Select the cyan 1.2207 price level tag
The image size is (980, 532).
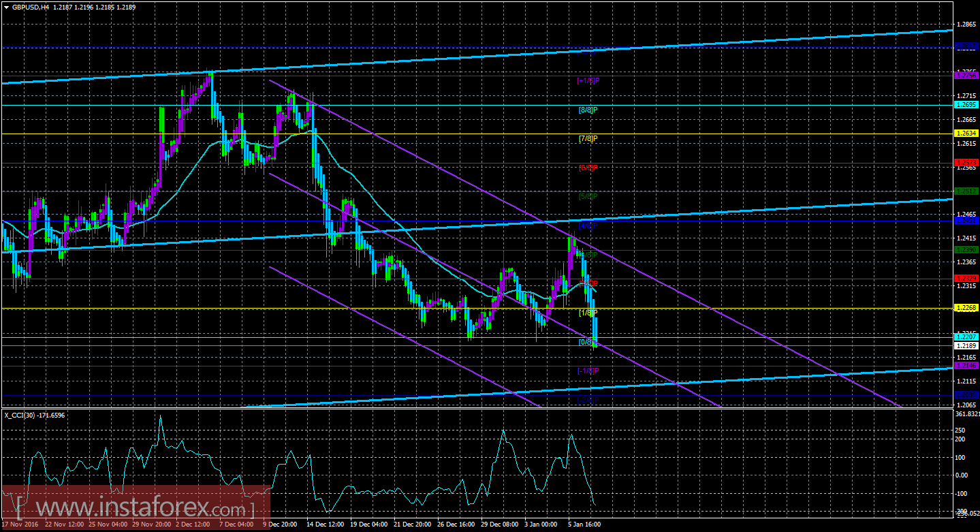tap(966, 335)
